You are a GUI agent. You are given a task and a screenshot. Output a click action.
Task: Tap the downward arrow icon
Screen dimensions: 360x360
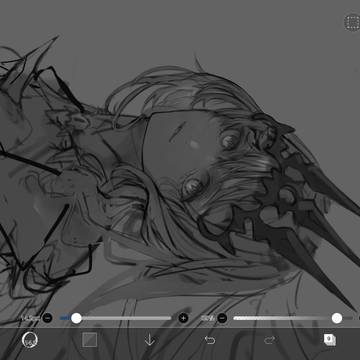(150, 340)
